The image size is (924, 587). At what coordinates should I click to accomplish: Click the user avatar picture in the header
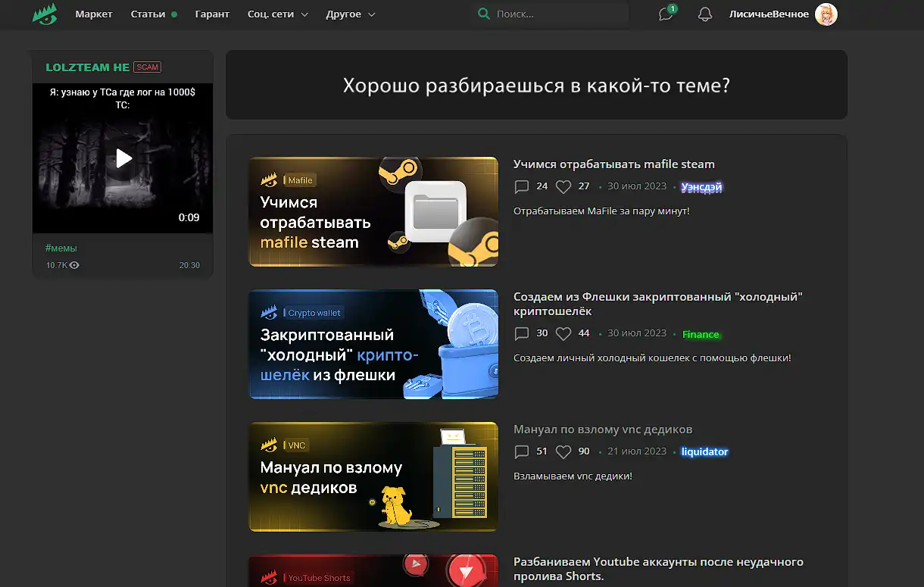click(x=826, y=14)
